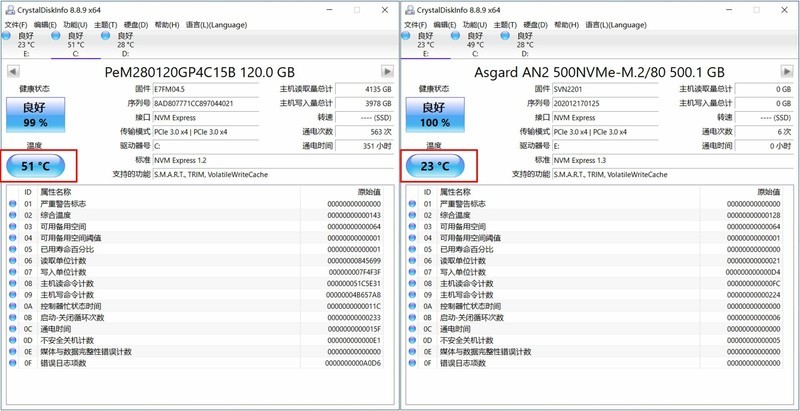Click status dot for 0F 错误日志项数 in left window
The width and height of the screenshot is (800, 411).
click(x=12, y=363)
